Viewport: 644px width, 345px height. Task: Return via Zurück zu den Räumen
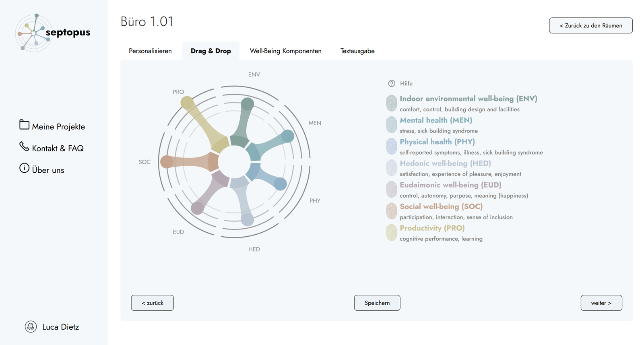coord(590,25)
